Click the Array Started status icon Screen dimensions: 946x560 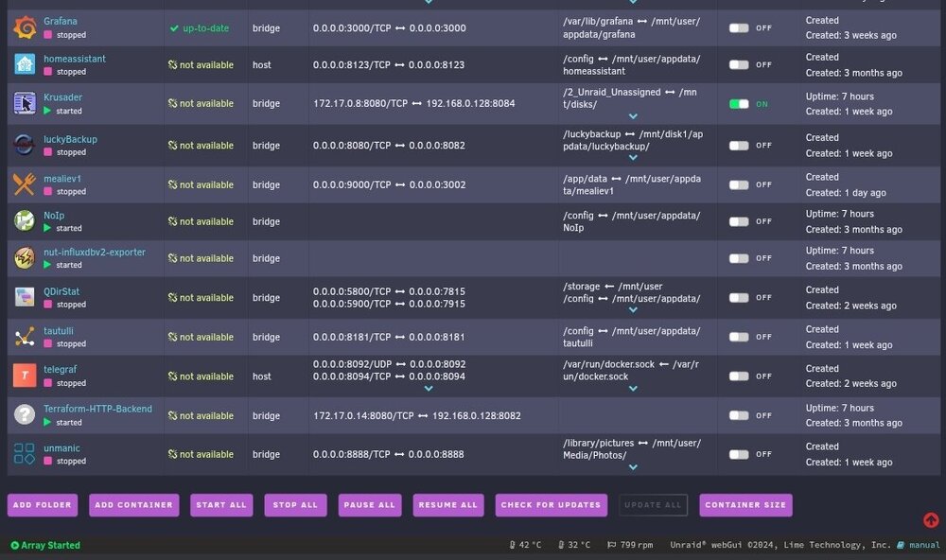[x=14, y=545]
